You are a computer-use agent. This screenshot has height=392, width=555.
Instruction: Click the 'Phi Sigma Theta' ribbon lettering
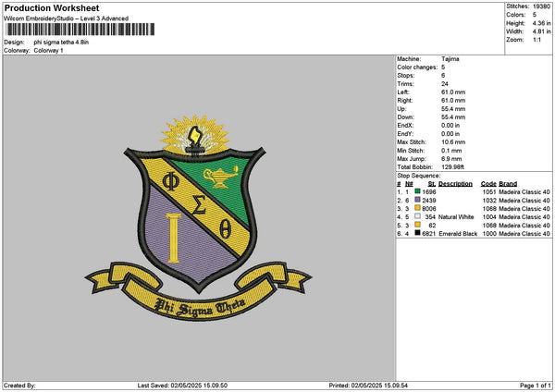201,307
